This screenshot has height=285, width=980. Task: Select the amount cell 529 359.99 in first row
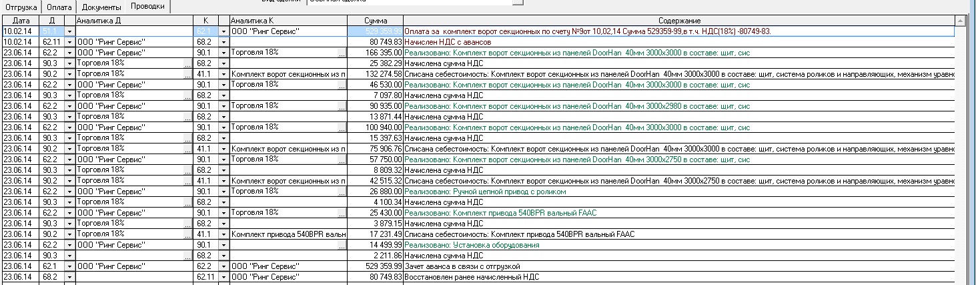[376, 31]
